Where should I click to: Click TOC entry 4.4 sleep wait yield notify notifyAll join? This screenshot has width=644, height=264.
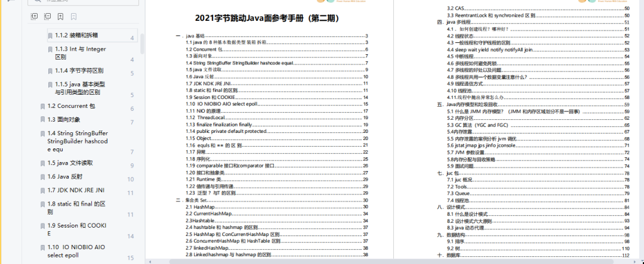coord(489,49)
